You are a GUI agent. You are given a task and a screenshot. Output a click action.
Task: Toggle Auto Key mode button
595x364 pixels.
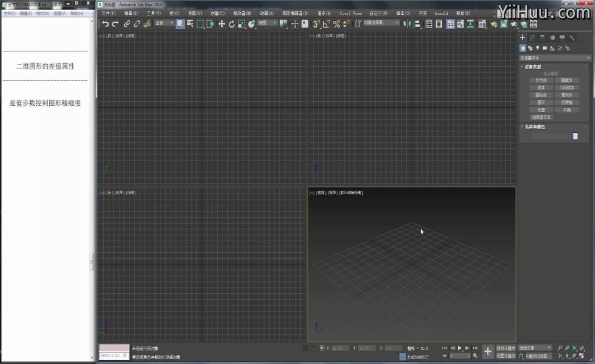506,348
